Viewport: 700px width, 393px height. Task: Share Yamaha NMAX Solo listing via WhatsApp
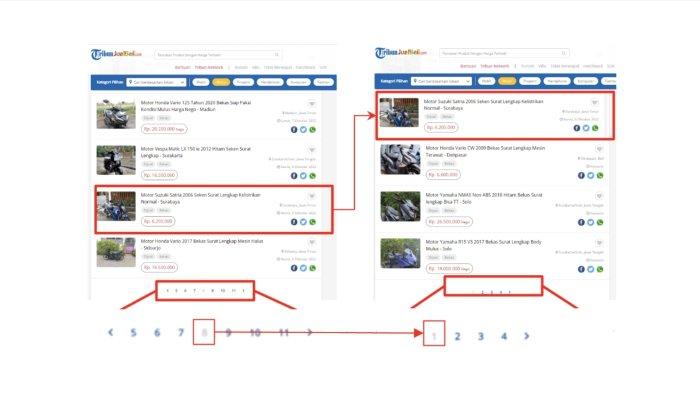click(600, 222)
